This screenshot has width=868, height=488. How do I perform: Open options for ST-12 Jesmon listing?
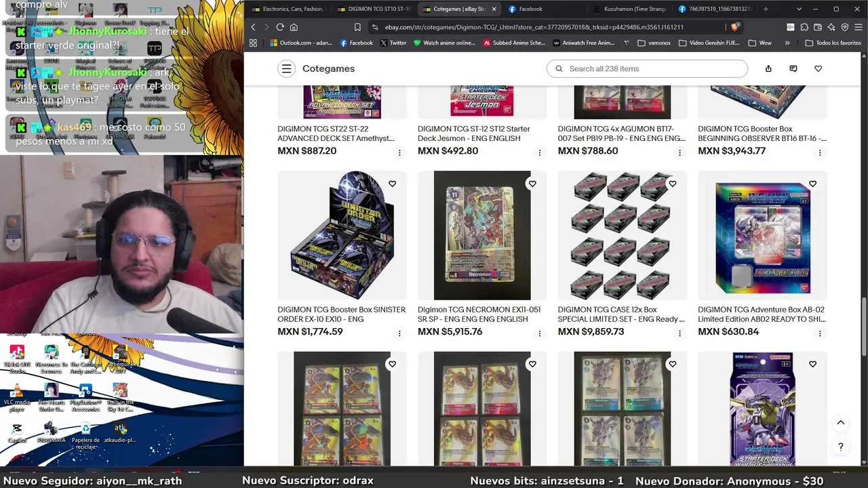click(x=540, y=152)
